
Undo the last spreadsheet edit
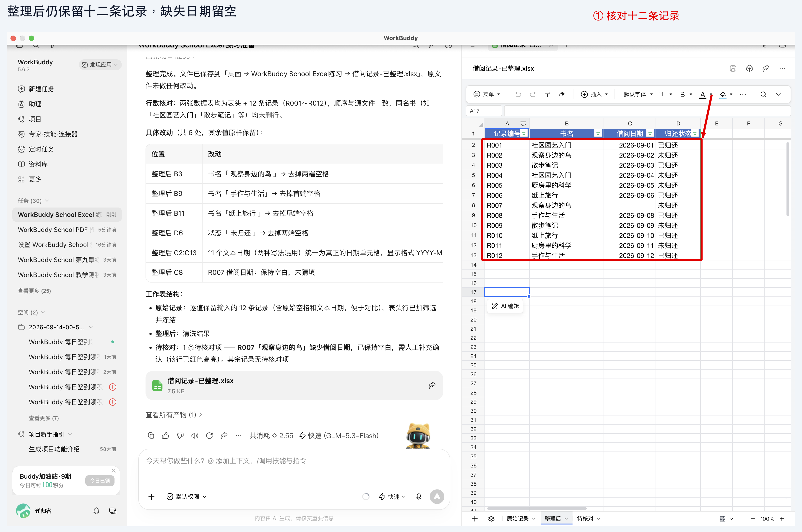pos(518,94)
